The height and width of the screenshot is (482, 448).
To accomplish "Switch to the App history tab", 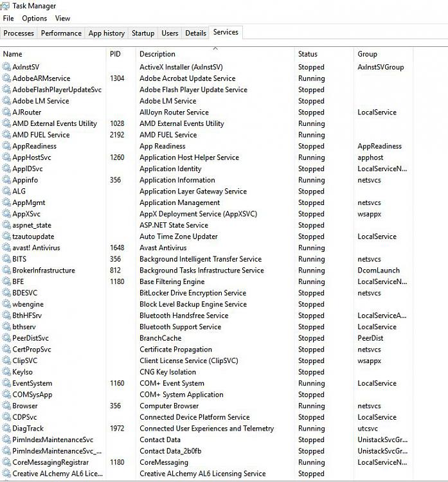I will pyautogui.click(x=107, y=33).
